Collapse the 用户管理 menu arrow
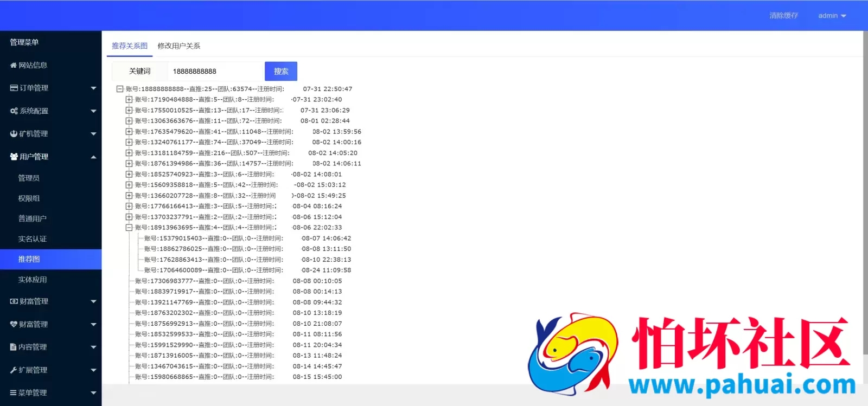868x406 pixels. tap(93, 157)
